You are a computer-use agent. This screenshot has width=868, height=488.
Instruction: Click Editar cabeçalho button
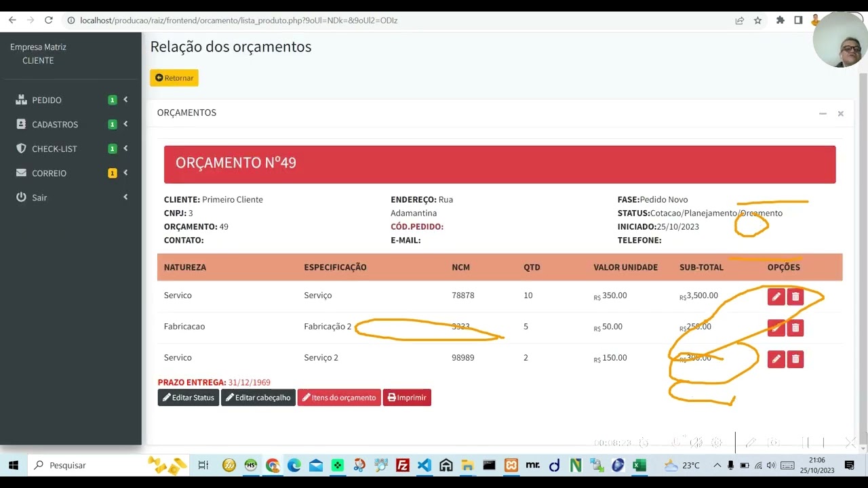coord(258,398)
